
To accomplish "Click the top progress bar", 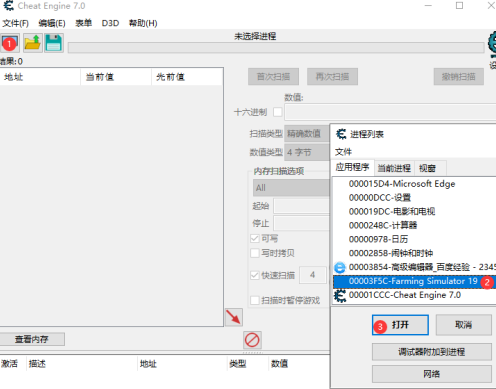I will pyautogui.click(x=276, y=48).
